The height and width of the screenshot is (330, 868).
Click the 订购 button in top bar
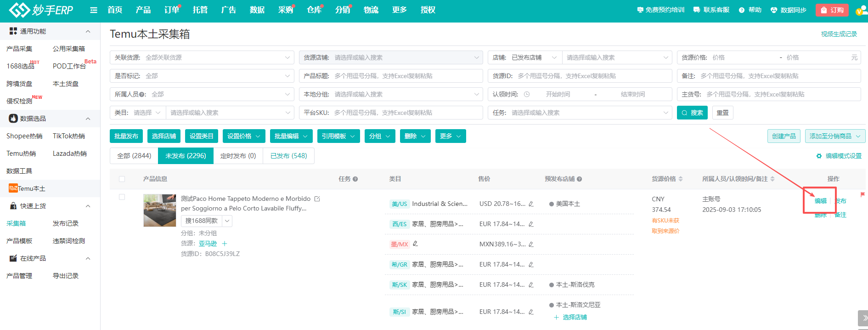click(832, 10)
